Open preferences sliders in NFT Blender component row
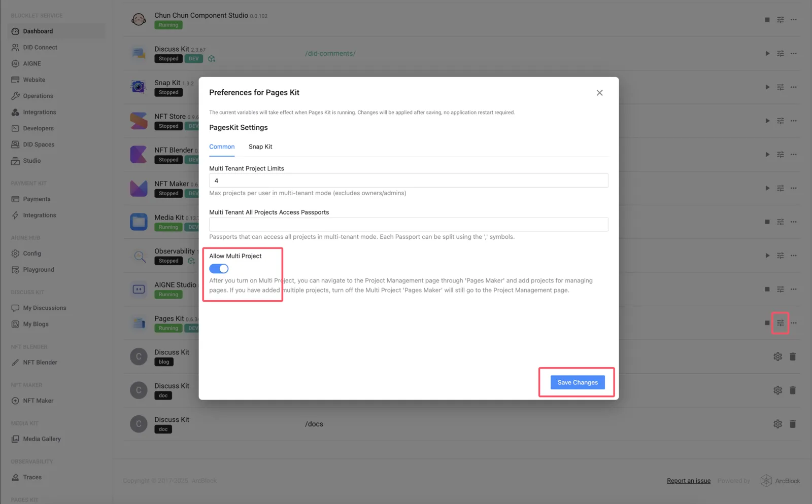 point(781,155)
